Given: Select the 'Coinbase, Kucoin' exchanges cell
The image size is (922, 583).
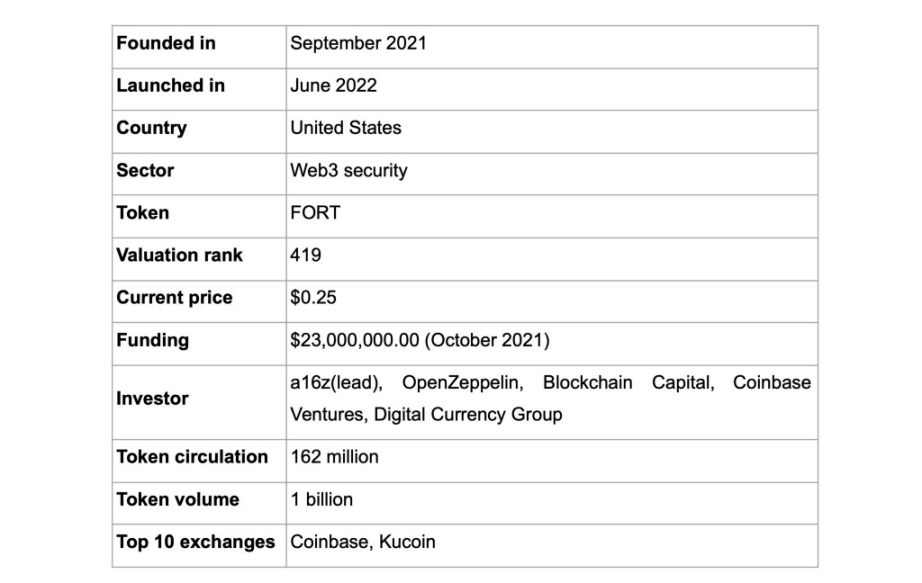Looking at the screenshot, I should [x=552, y=546].
